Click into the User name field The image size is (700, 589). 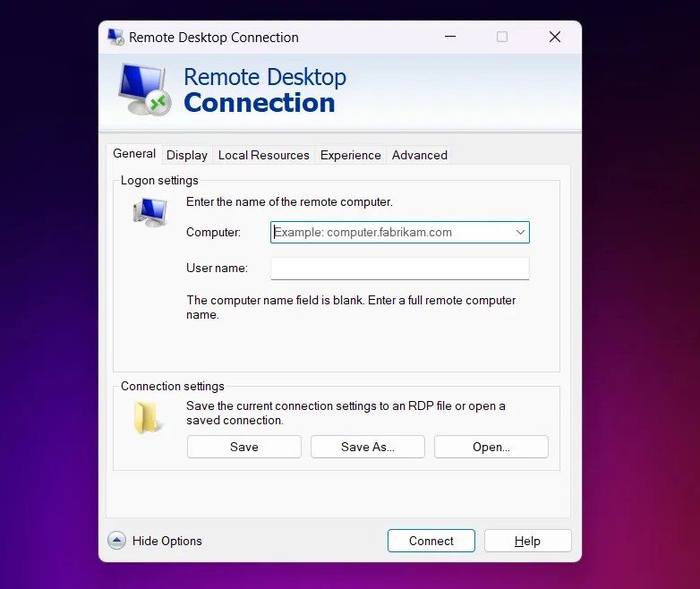(400, 269)
